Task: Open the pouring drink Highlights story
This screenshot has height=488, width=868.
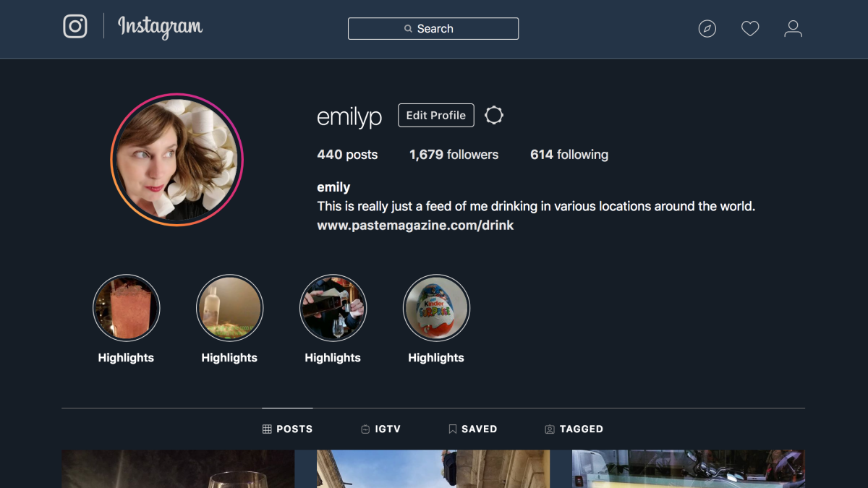Action: [333, 308]
